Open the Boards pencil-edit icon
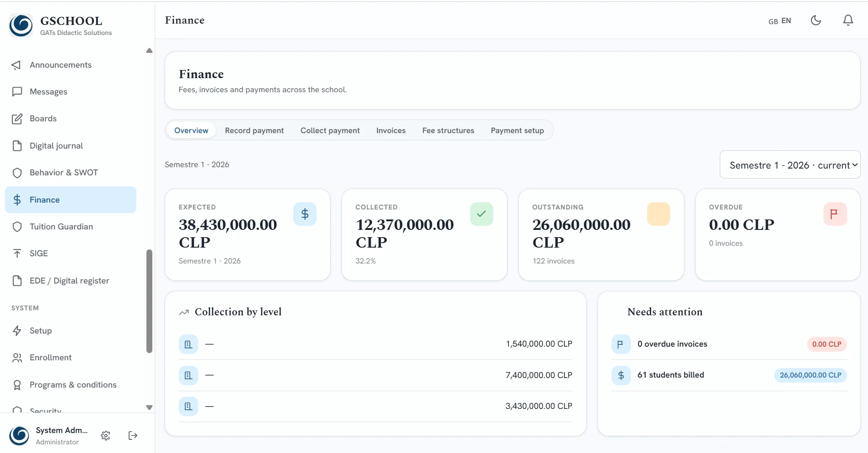This screenshot has height=453, width=868. click(17, 119)
